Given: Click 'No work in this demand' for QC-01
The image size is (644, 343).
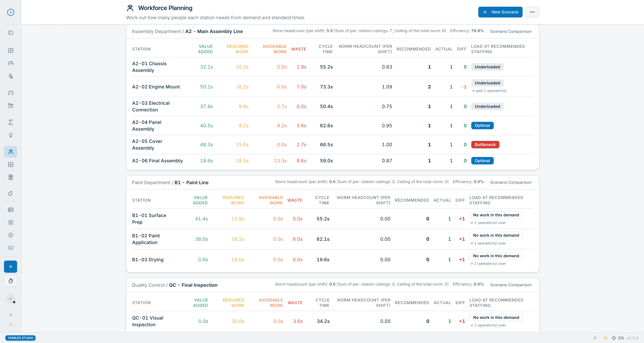Looking at the screenshot, I should [x=496, y=317].
